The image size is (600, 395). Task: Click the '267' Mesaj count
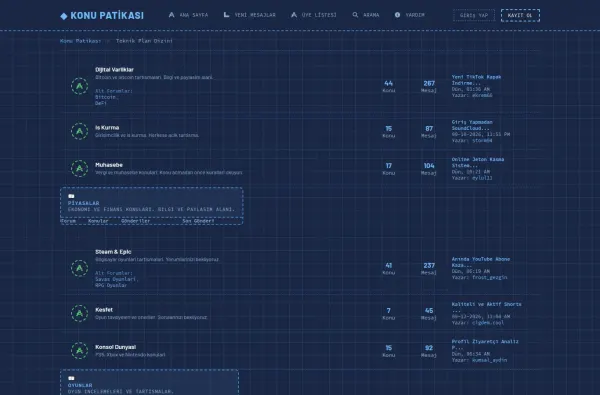point(429,83)
